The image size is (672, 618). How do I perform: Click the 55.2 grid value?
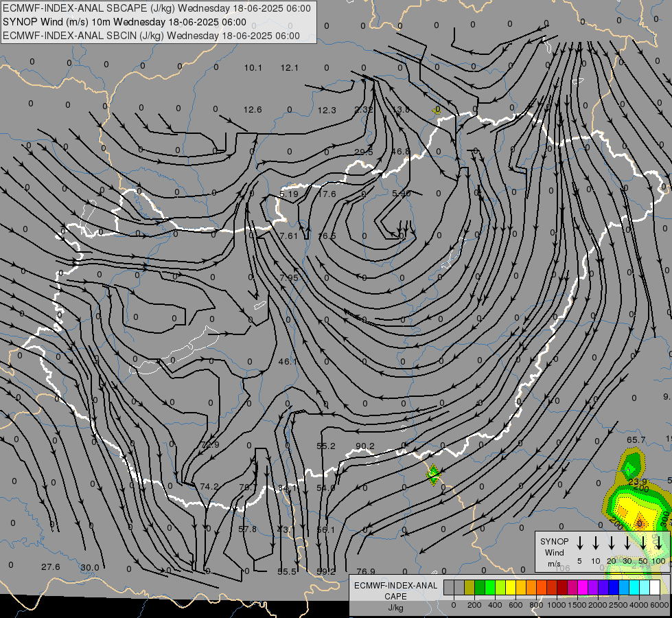326,446
